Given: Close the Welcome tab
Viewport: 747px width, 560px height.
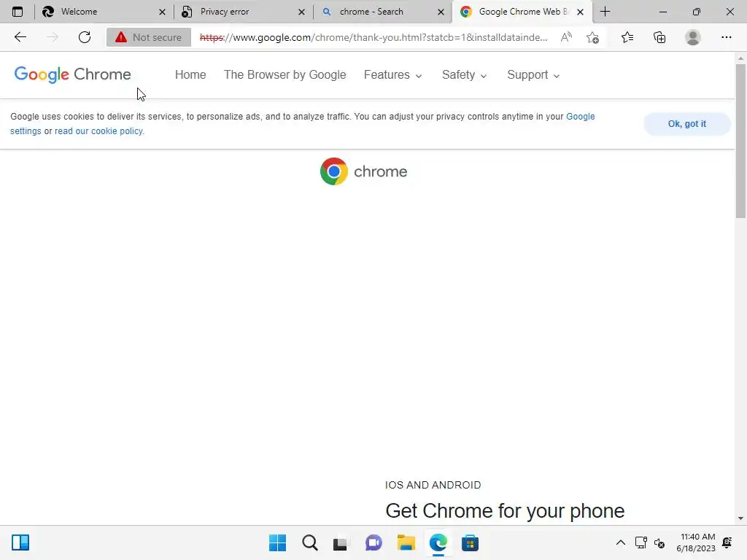Looking at the screenshot, I should tap(162, 12).
